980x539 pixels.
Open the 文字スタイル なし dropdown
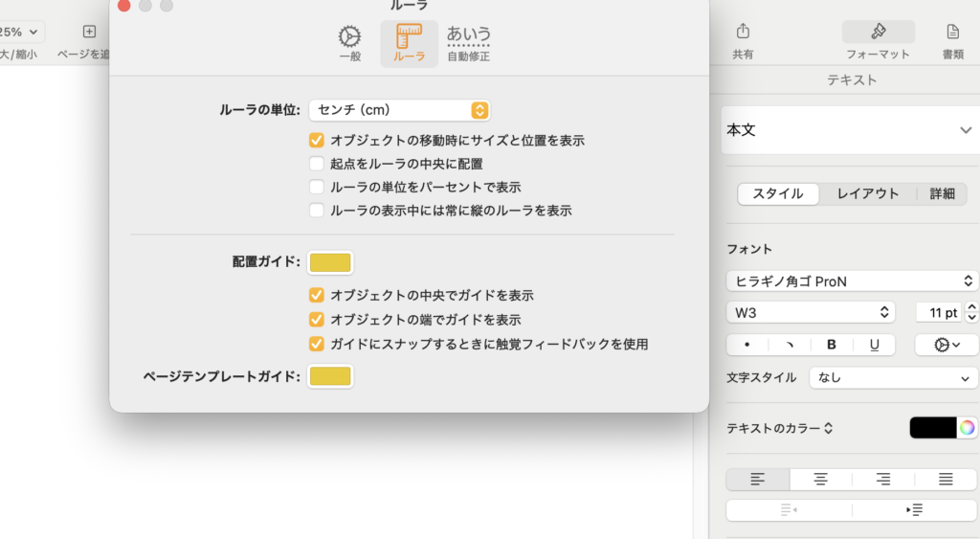(x=893, y=378)
